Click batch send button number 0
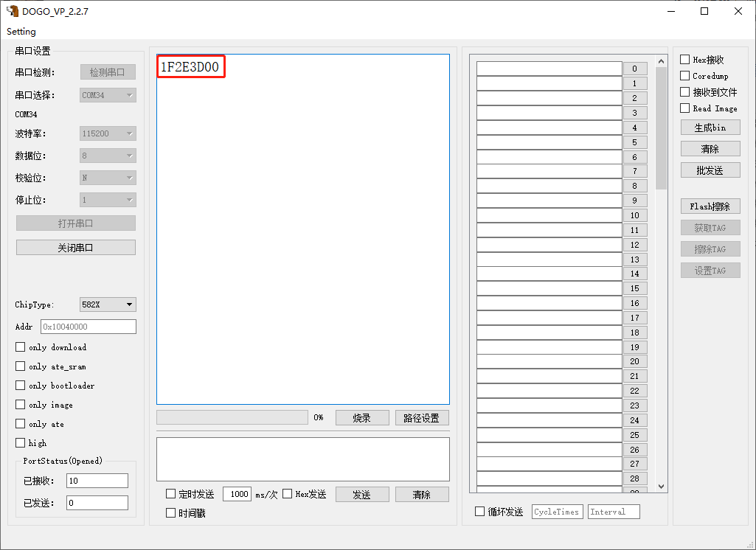 [635, 69]
